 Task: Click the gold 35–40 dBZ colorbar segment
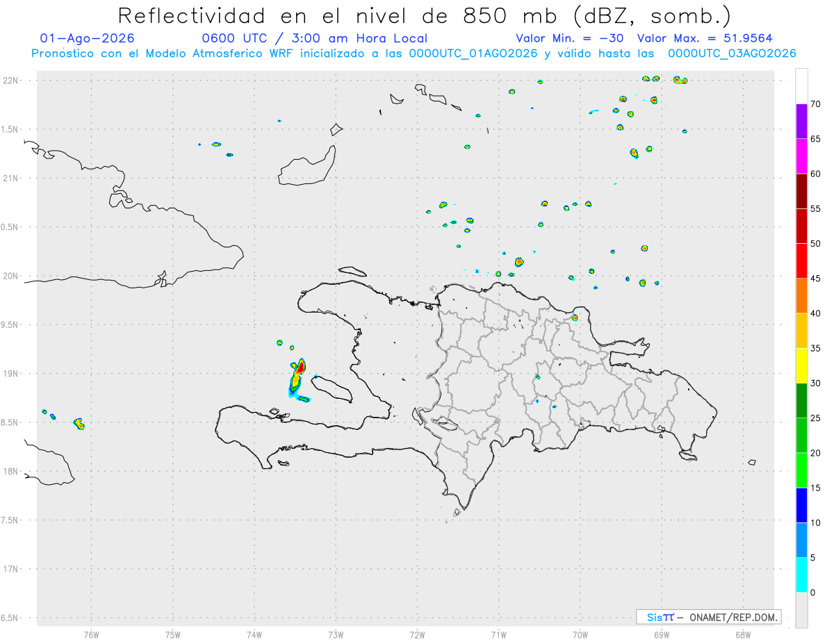point(801,331)
